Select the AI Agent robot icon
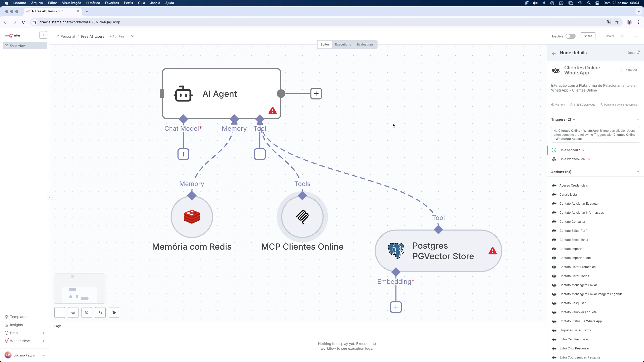 tap(183, 94)
